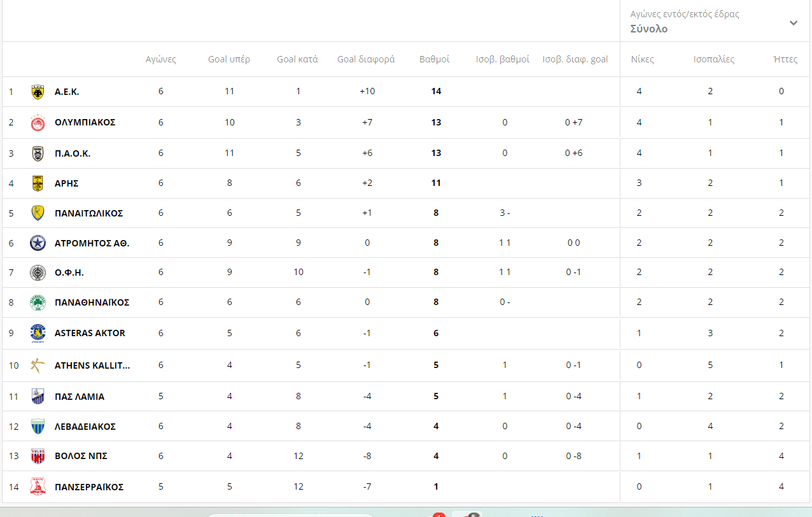Click the Νίκες column header
This screenshot has width=812, height=517.
(642, 59)
